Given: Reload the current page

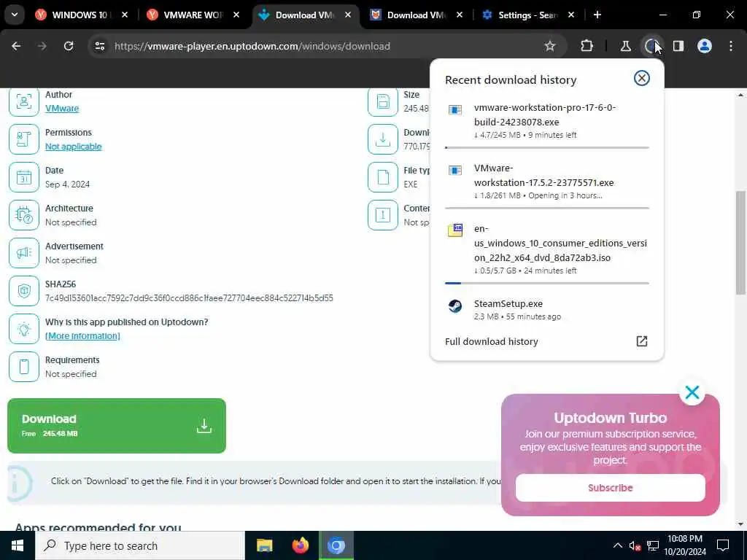Looking at the screenshot, I should tap(69, 46).
